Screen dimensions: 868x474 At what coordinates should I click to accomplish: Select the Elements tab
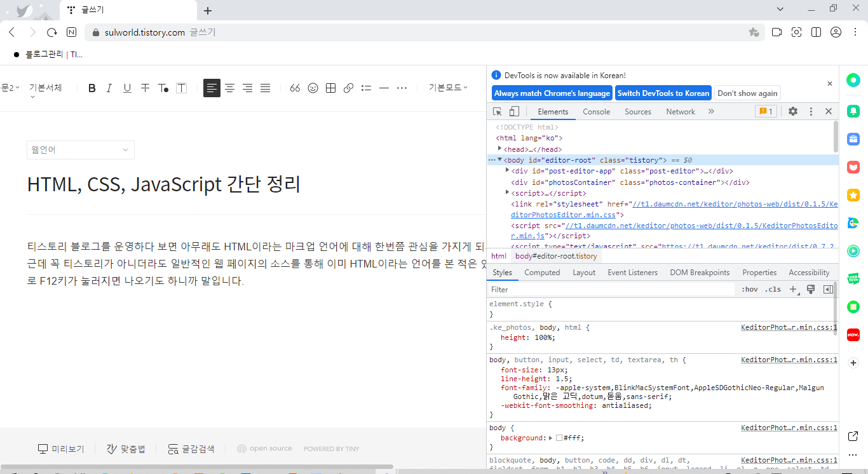click(553, 112)
